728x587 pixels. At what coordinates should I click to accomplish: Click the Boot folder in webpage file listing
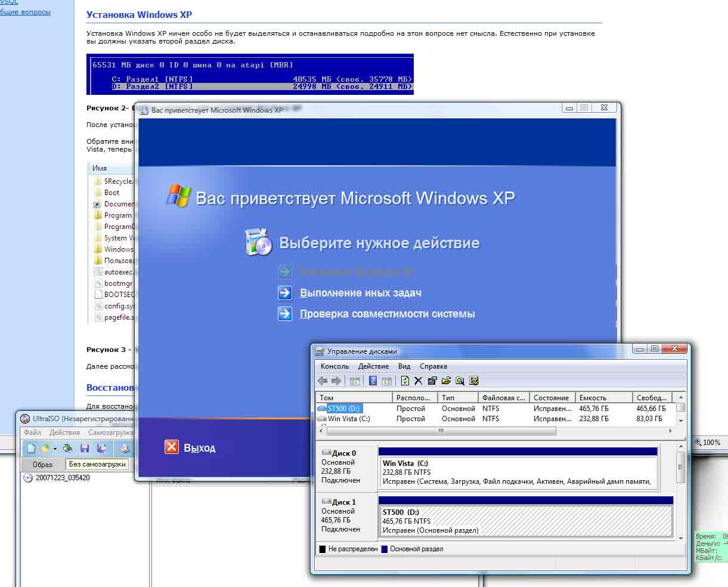pyautogui.click(x=111, y=193)
